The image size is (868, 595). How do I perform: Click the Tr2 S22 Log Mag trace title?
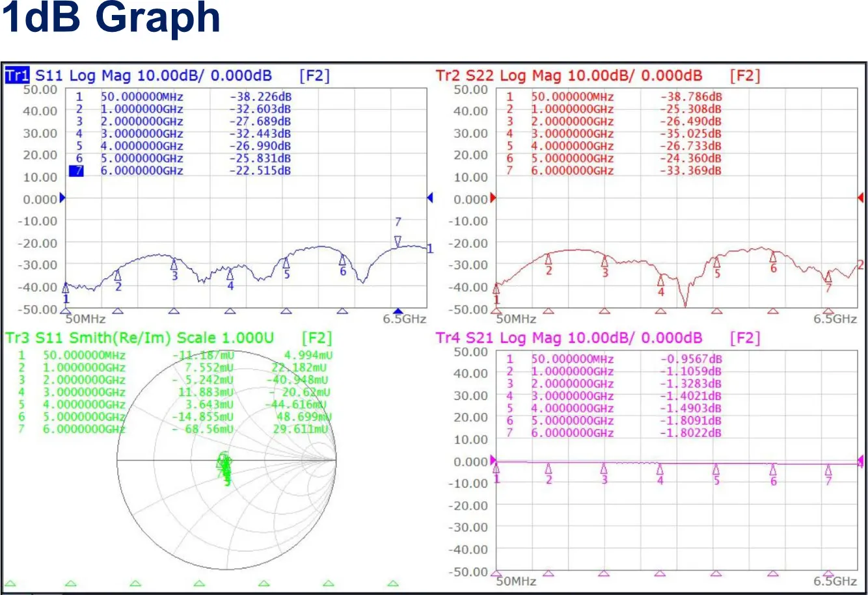pyautogui.click(x=569, y=75)
